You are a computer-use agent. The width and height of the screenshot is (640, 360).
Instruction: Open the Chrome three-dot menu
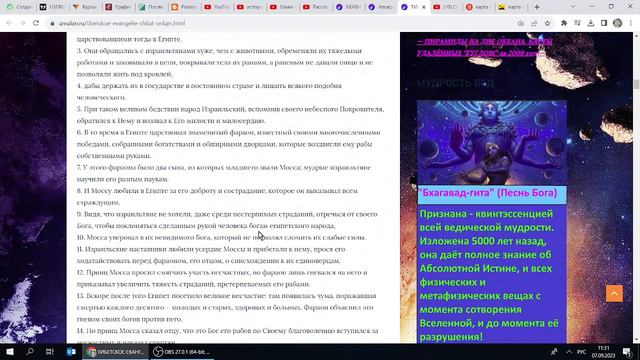click(x=631, y=23)
